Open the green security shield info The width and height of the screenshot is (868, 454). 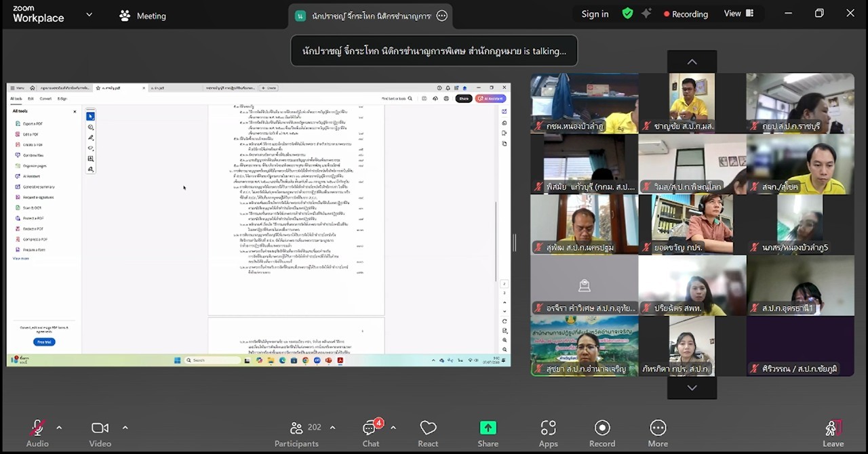pyautogui.click(x=628, y=14)
